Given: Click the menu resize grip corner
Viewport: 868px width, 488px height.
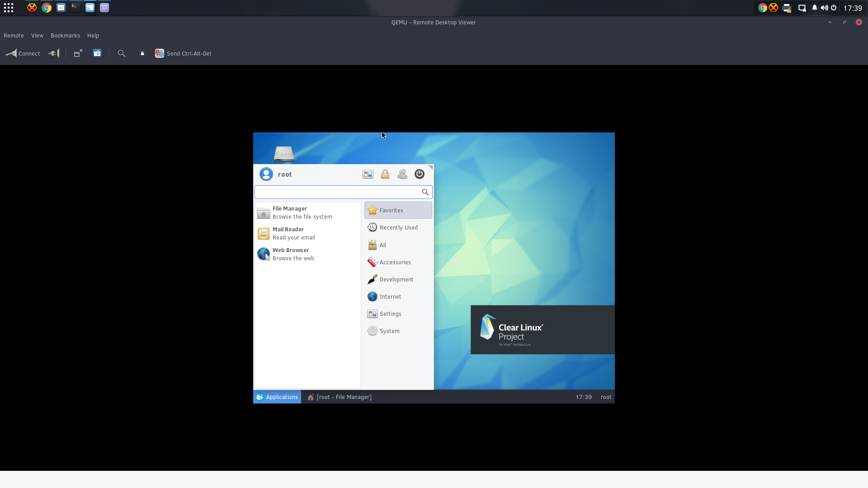Looking at the screenshot, I should pos(430,168).
